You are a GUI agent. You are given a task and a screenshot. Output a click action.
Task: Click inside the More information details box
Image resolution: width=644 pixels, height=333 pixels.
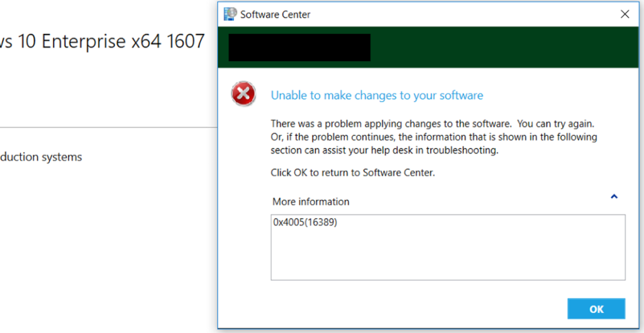tap(448, 247)
